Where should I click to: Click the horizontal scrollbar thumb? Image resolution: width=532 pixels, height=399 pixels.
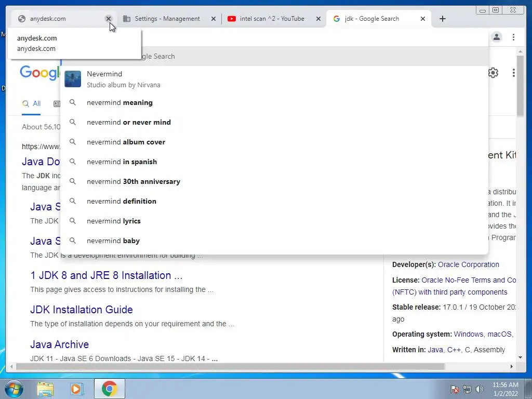click(230, 366)
